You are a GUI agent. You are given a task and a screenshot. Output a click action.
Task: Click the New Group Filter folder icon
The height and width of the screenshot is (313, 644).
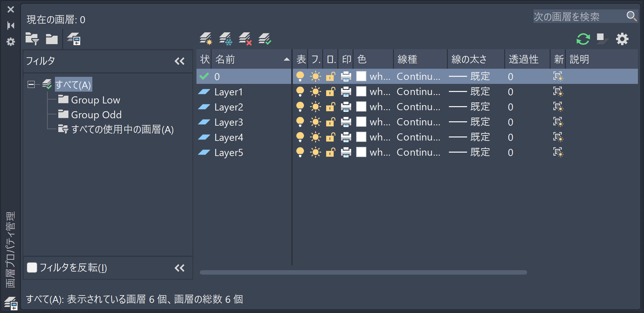point(52,39)
